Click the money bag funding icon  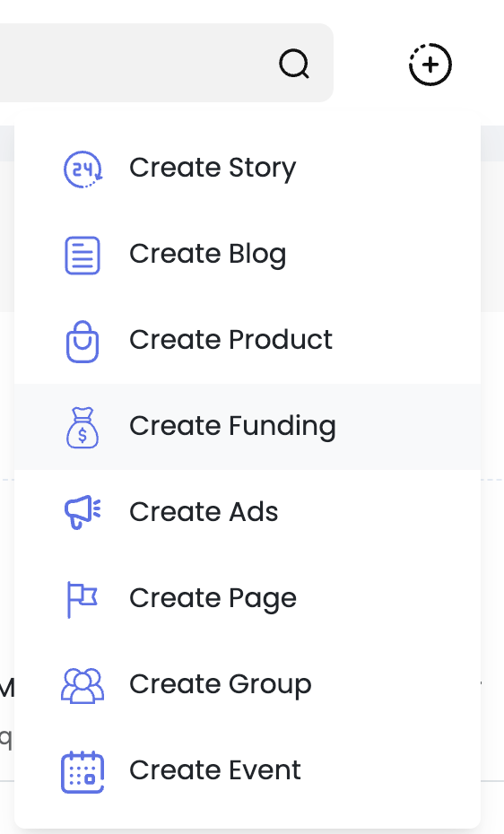tap(83, 427)
